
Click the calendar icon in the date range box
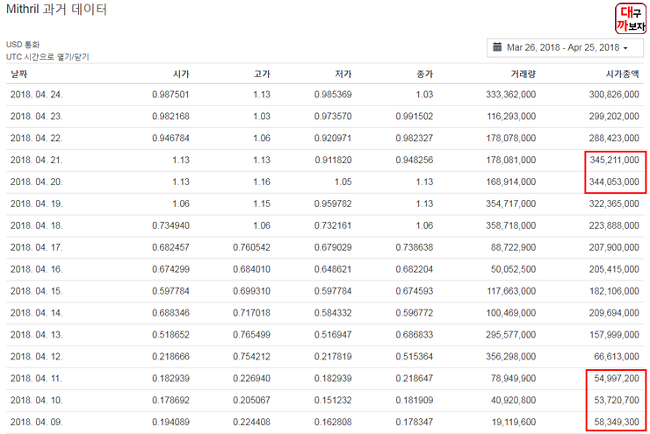point(497,47)
